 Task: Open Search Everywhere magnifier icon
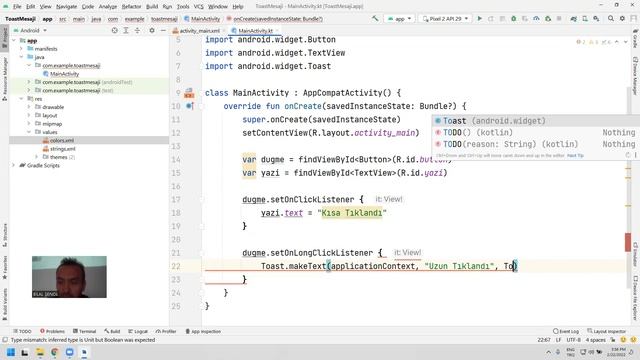611,19
